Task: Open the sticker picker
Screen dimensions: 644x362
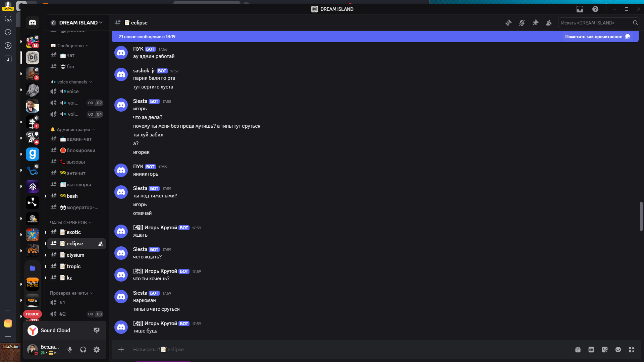Action: (605, 350)
